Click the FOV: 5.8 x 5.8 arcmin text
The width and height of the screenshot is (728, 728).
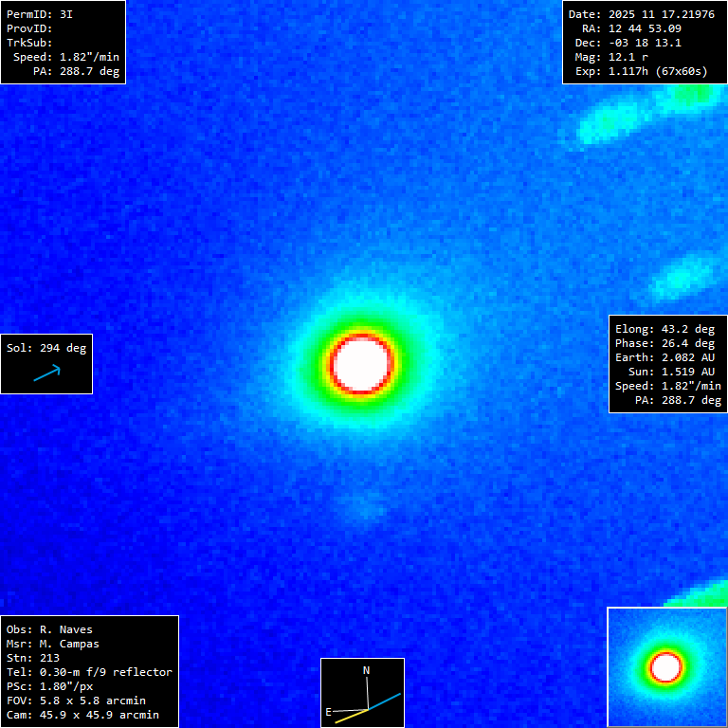(x=76, y=701)
